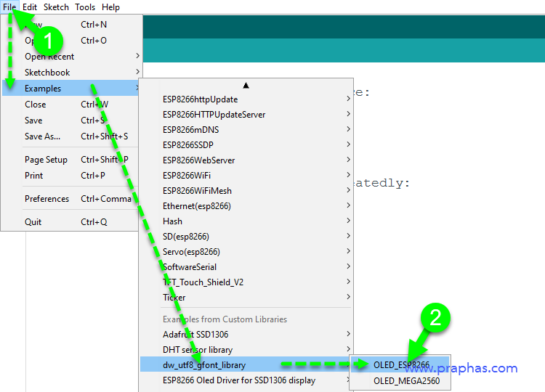Open Ticker examples submenu
Image resolution: width=545 pixels, height=392 pixels.
pyautogui.click(x=246, y=298)
